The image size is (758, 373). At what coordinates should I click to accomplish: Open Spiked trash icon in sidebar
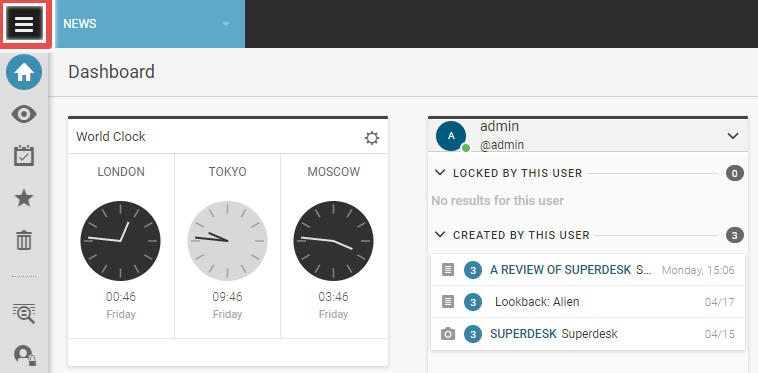click(24, 240)
